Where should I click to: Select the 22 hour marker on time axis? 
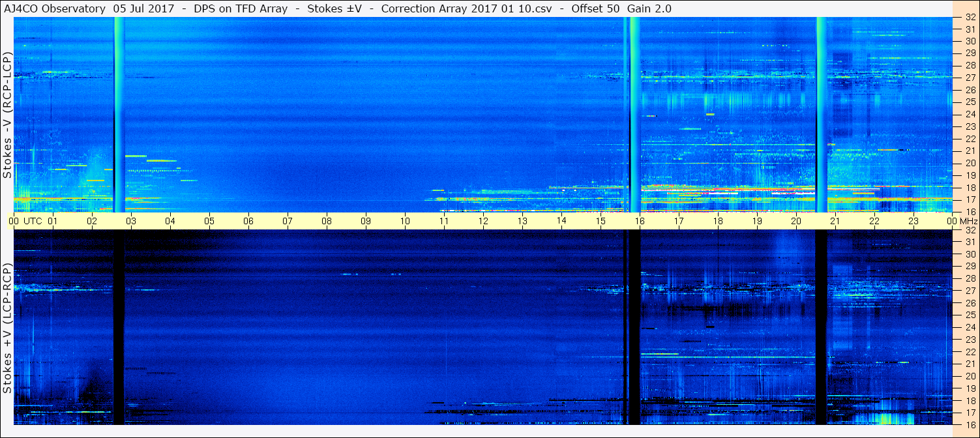(874, 221)
